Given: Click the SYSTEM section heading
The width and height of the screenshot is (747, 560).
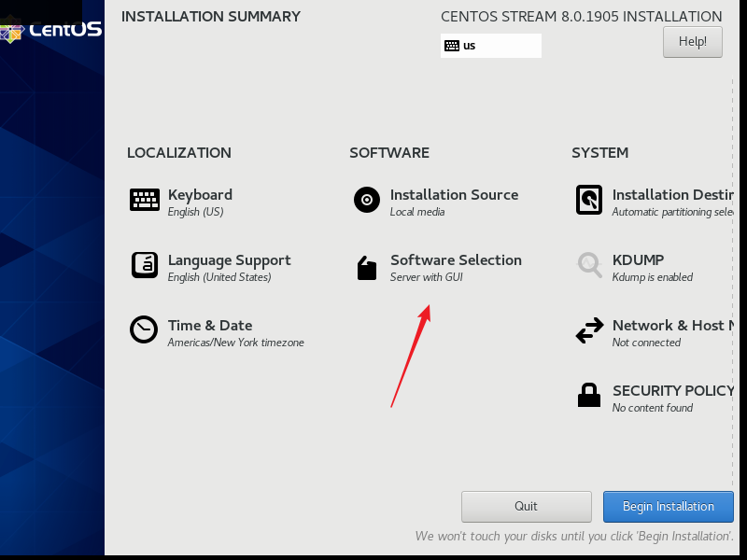Looking at the screenshot, I should pos(599,153).
